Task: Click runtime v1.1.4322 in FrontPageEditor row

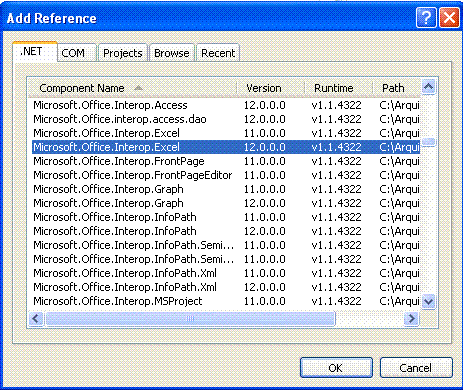Action: click(336, 175)
